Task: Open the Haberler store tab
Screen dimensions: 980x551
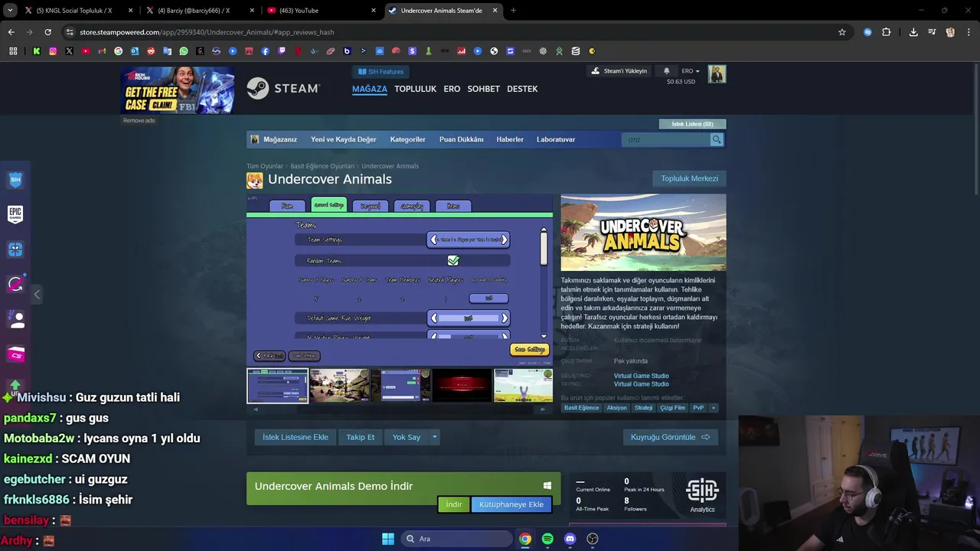Action: (510, 139)
